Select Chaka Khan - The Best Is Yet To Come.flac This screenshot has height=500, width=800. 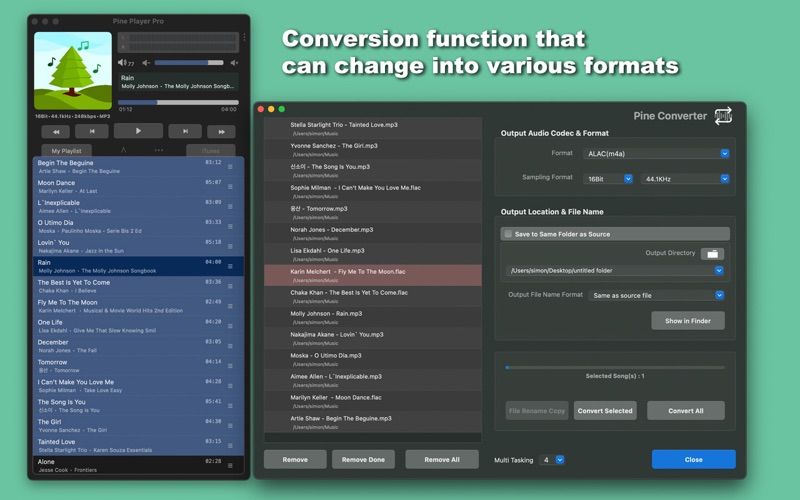pyautogui.click(x=372, y=296)
